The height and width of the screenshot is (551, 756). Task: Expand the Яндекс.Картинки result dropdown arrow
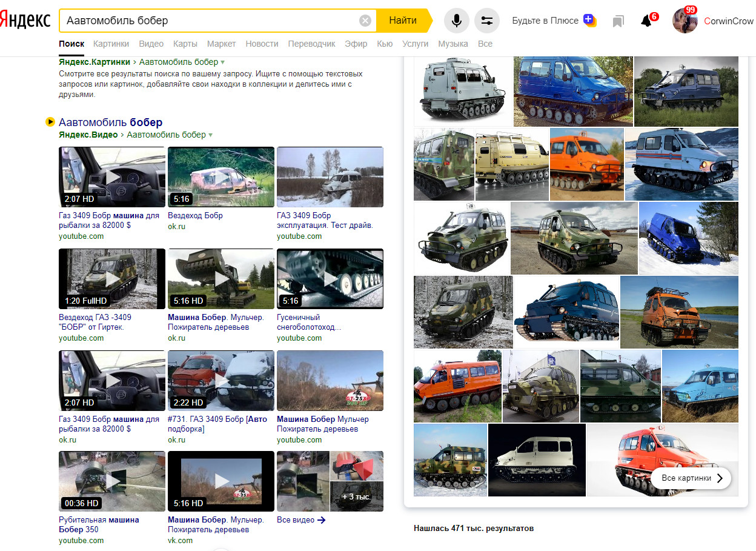point(223,62)
